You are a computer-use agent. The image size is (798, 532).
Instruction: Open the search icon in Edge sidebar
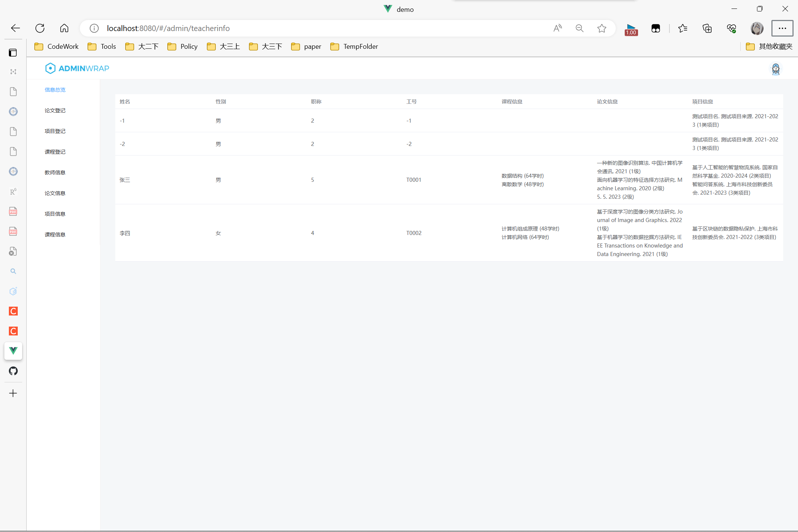pos(13,271)
